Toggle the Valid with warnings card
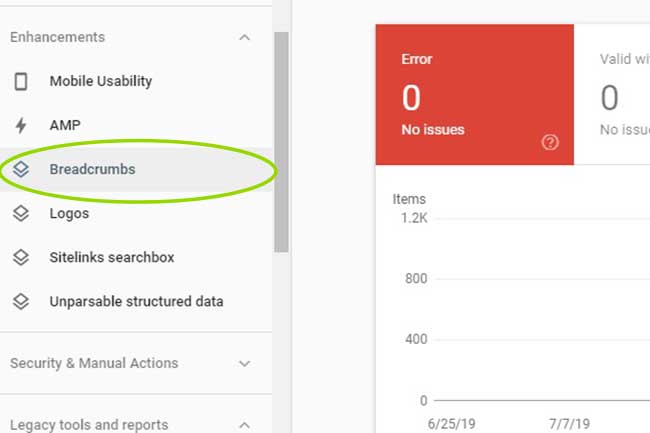This screenshot has width=650, height=433. tap(612, 95)
